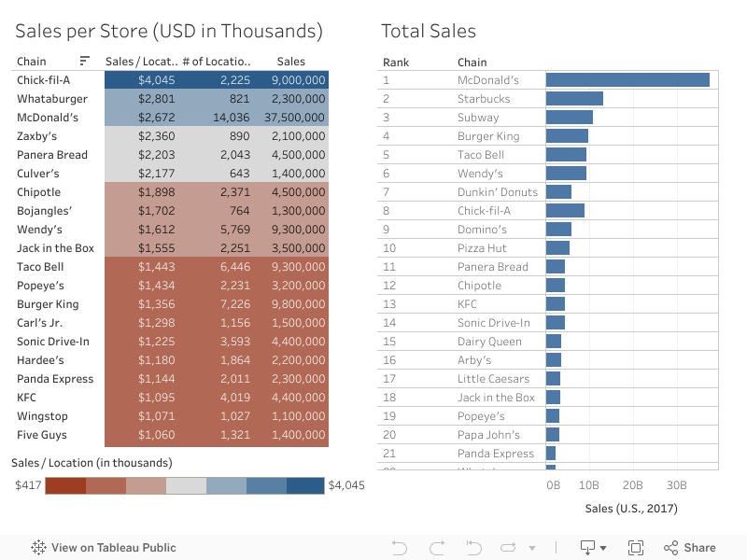The height and width of the screenshot is (560, 747).
Task: Click the Sales / Locat.. column header
Action: [142, 62]
